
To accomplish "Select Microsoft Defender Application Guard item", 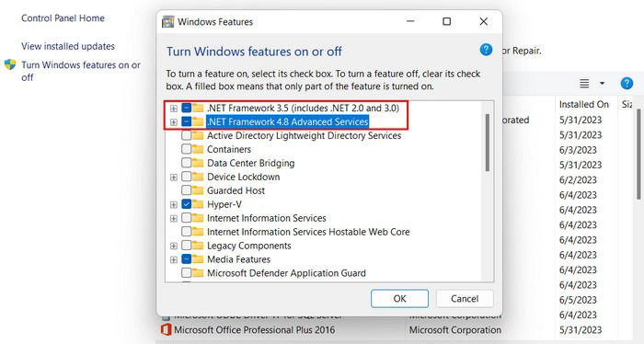I will [286, 273].
